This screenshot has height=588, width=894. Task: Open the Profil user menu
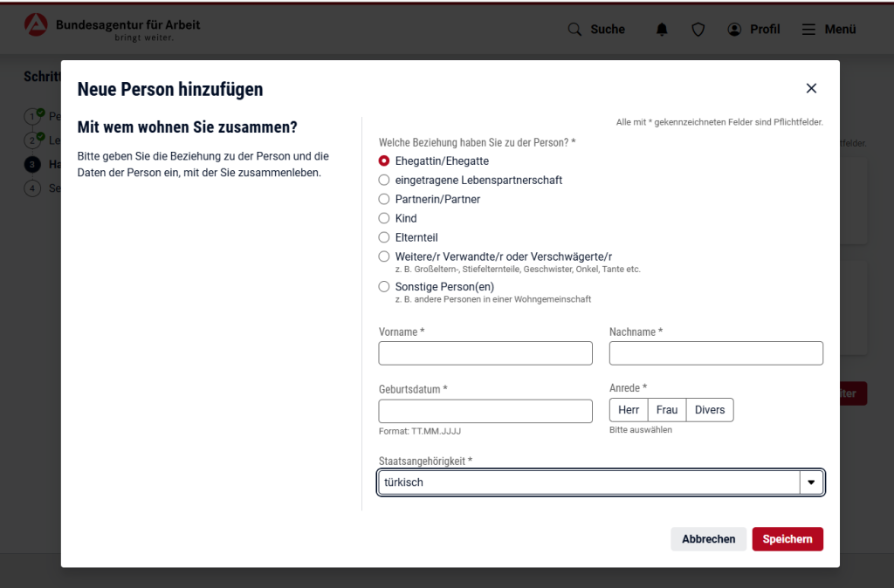point(753,30)
